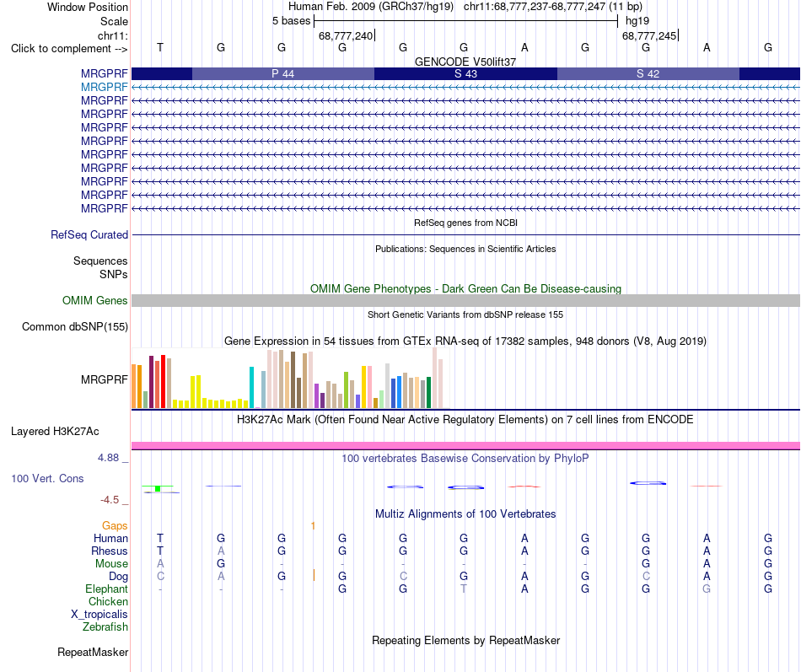Click the pink H3K27Ac signal bar
Viewport: 801px width, 672px height.
[465, 446]
